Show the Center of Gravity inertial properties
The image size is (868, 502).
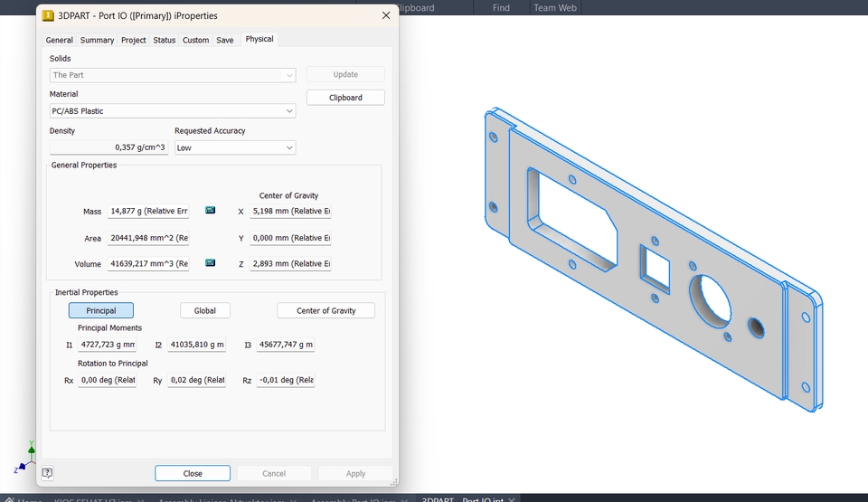pyautogui.click(x=326, y=310)
